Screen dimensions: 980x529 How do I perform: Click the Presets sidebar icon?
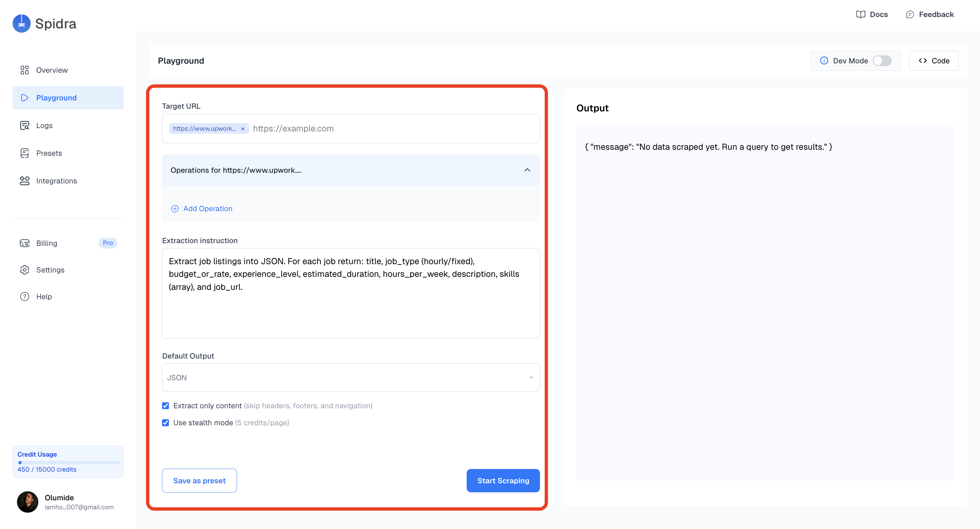[x=24, y=153]
